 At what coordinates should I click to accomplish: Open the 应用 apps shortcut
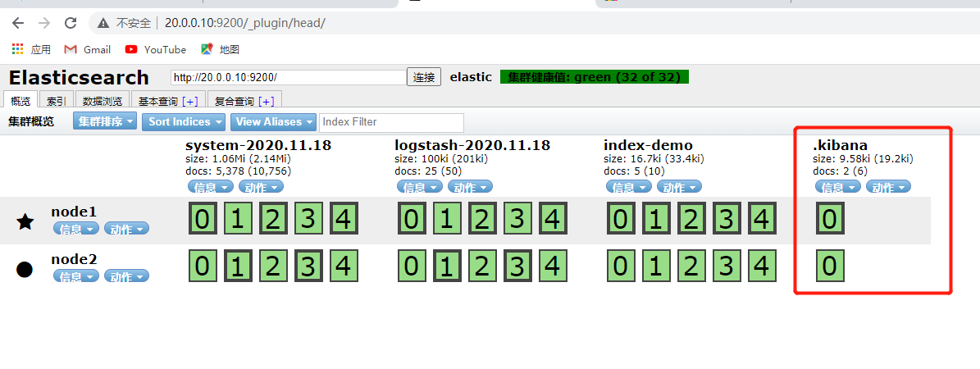point(31,49)
